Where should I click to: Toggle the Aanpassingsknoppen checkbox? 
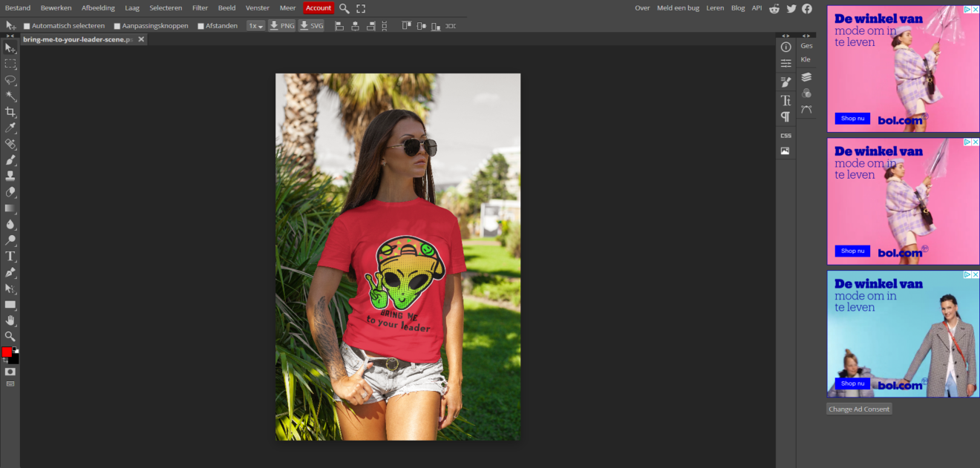[117, 26]
